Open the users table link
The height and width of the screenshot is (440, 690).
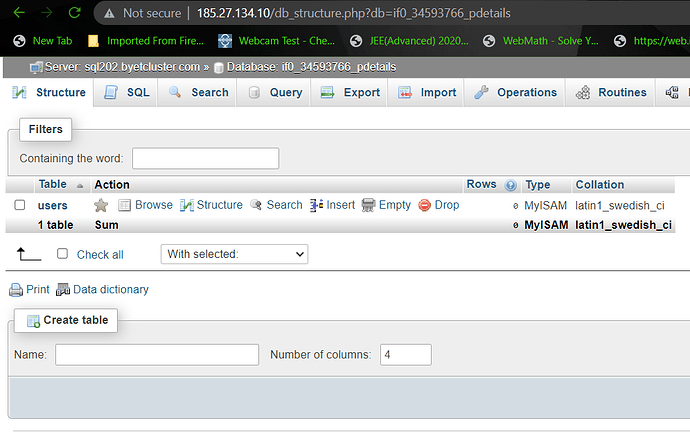(x=53, y=205)
